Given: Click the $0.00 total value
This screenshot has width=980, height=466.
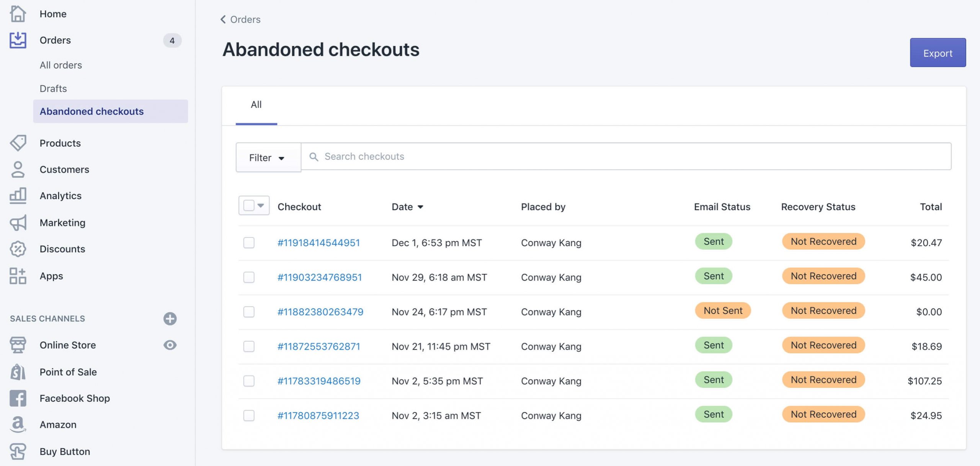Looking at the screenshot, I should pos(929,312).
